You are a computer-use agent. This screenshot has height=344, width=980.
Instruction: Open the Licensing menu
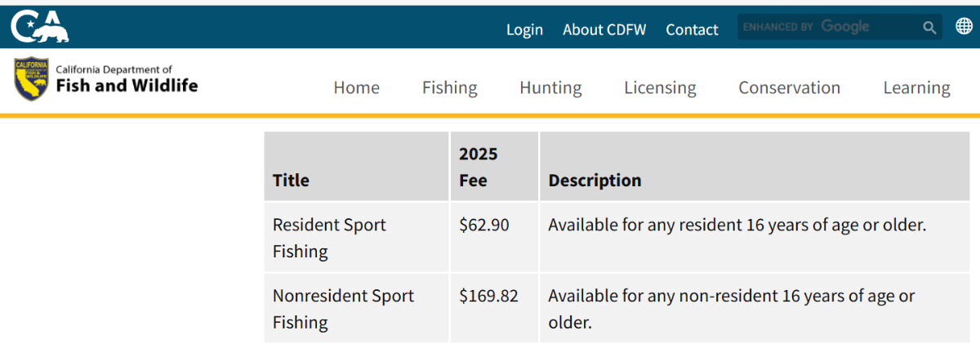tap(660, 87)
